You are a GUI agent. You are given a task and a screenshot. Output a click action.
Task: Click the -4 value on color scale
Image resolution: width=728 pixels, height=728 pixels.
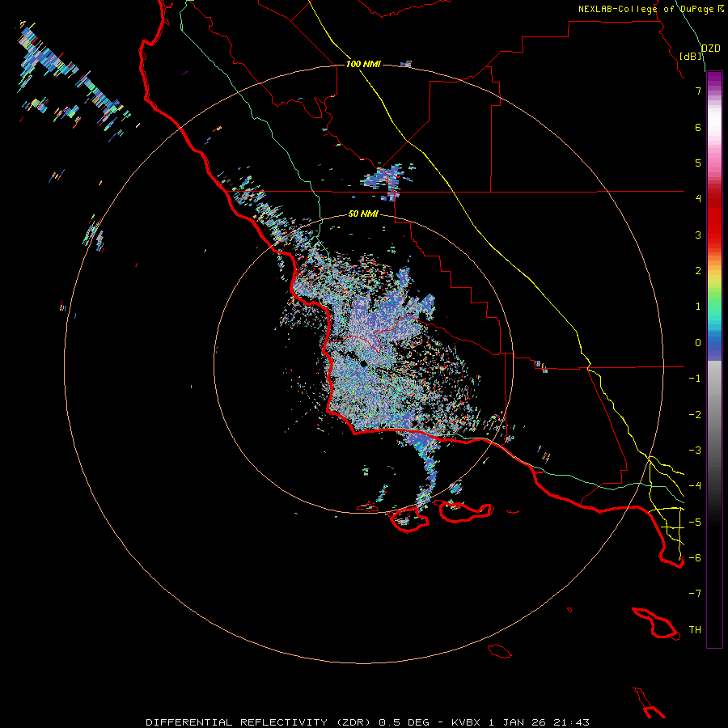695,486
